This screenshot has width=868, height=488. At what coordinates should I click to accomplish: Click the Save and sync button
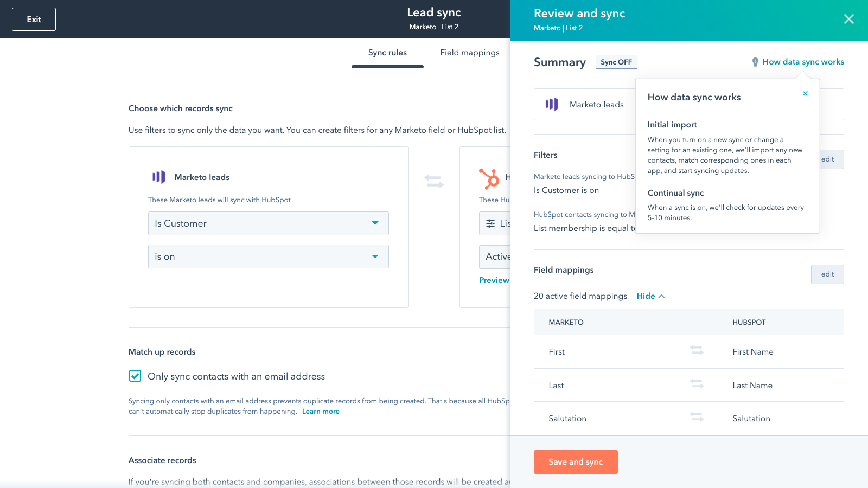point(576,462)
